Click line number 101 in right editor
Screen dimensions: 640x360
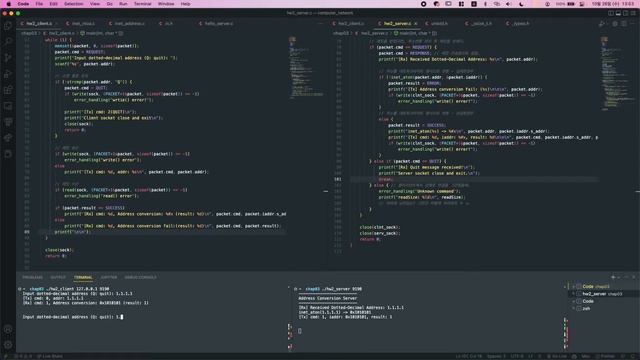click(338, 179)
